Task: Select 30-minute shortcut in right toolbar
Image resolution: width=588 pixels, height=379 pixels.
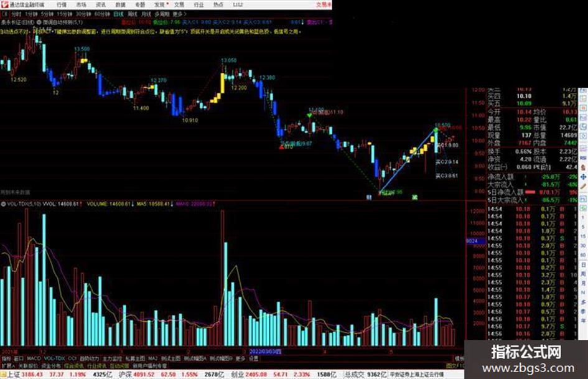Action: [x=583, y=245]
